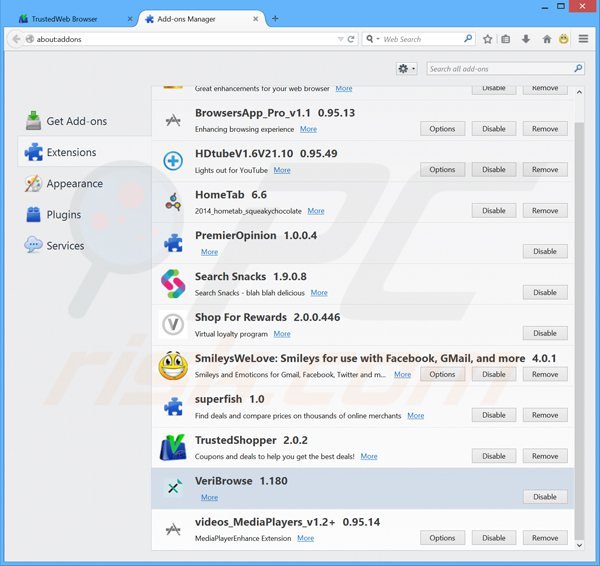The width and height of the screenshot is (600, 566).
Task: Open the add-ons tools gear dropdown
Action: [406, 69]
